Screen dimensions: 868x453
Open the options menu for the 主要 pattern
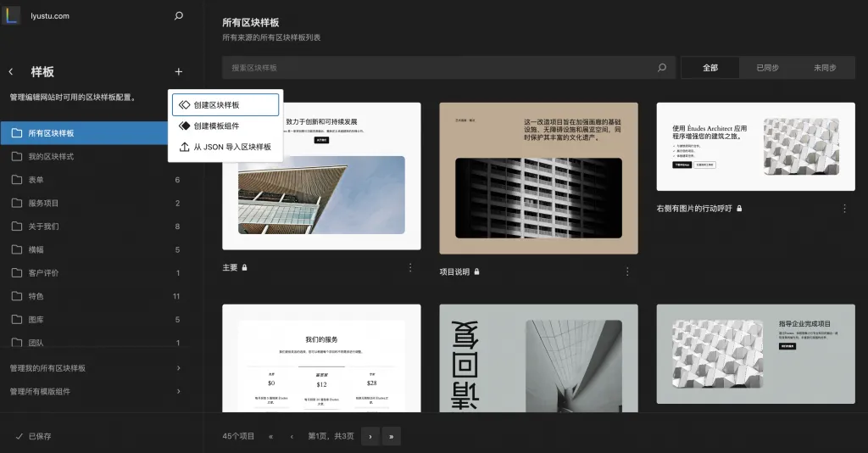pos(410,268)
